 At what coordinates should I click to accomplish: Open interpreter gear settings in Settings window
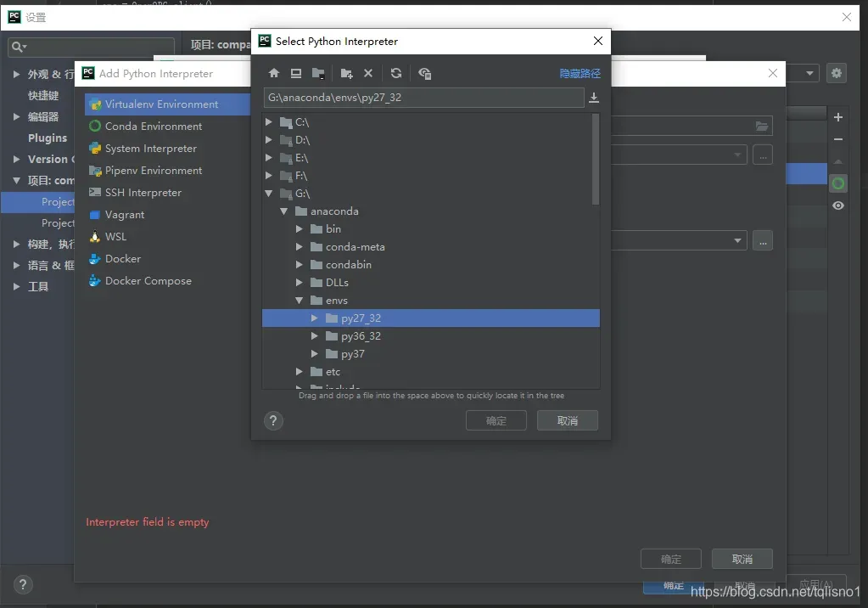coord(837,73)
